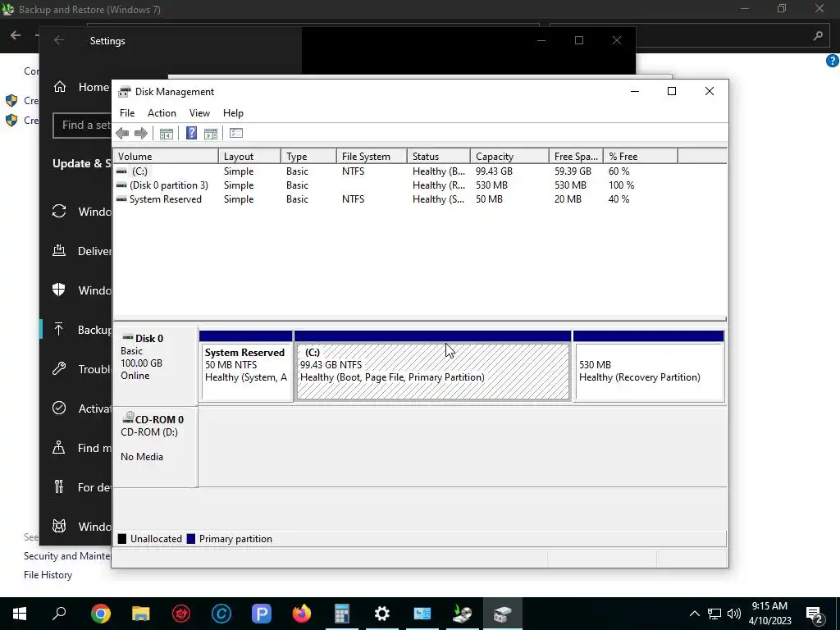The width and height of the screenshot is (840, 630).
Task: Click the Disk 0 Basic 100.00 GB label
Action: coord(155,367)
